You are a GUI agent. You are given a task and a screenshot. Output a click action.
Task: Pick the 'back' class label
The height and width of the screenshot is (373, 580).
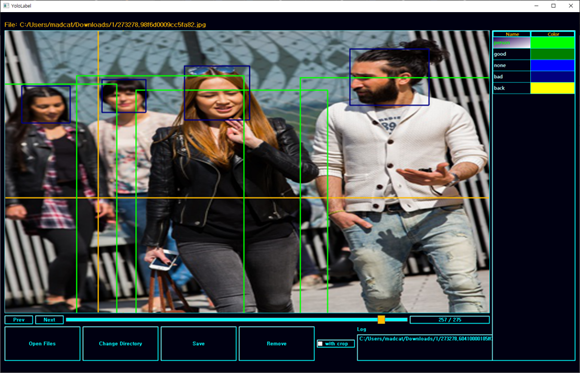512,88
